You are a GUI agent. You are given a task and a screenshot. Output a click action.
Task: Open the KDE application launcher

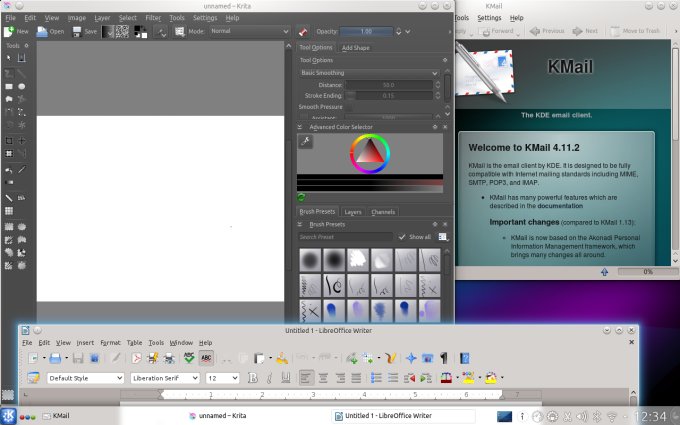[x=9, y=415]
